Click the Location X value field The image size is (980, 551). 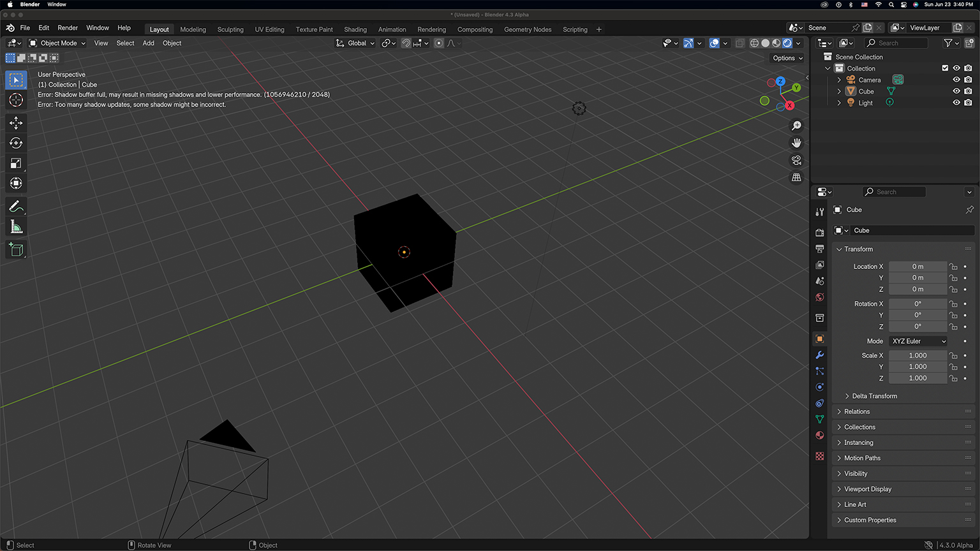(917, 267)
